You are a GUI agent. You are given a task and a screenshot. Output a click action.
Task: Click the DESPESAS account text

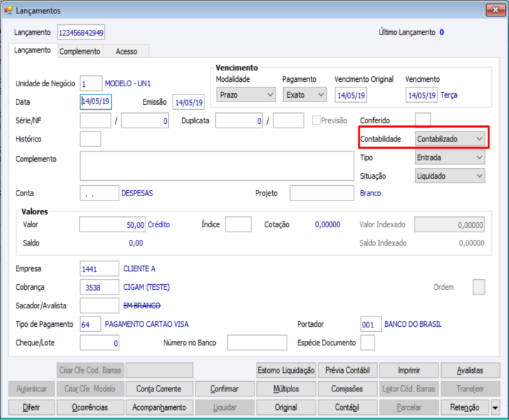137,193
